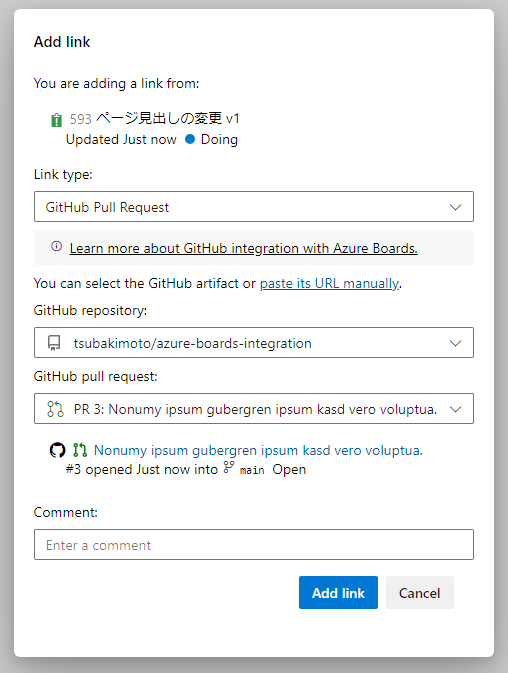Open Learn more about GitHub integration link
Viewport: 508px width, 673px height.
(243, 248)
